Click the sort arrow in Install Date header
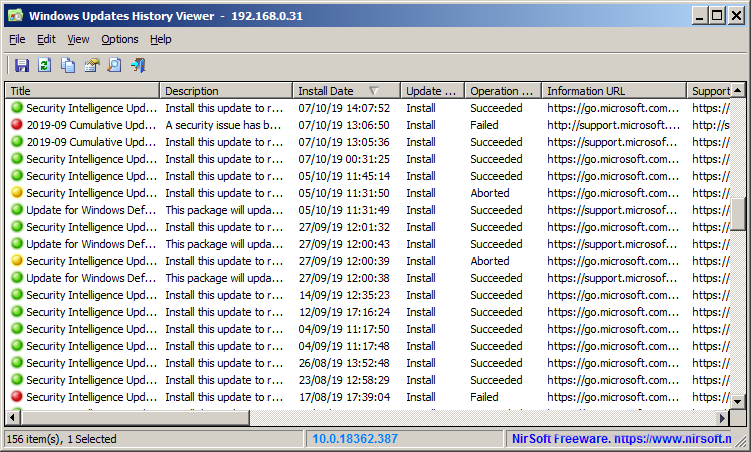 pos(374,91)
